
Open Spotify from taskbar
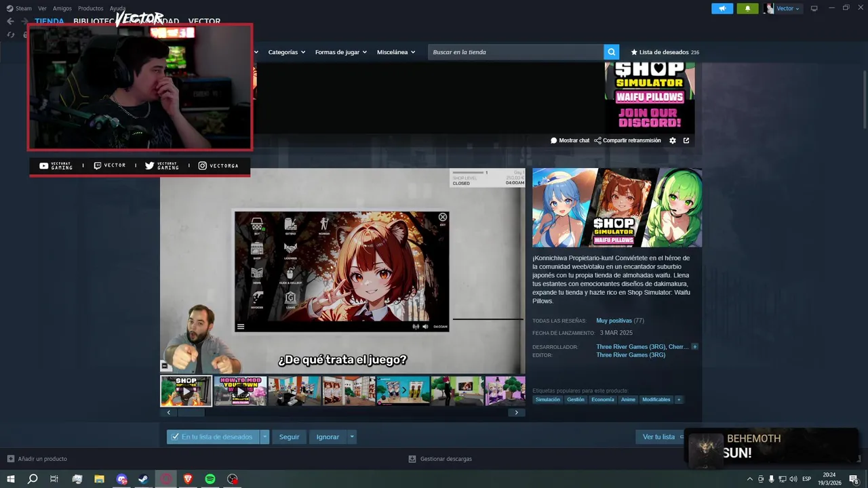(210, 479)
